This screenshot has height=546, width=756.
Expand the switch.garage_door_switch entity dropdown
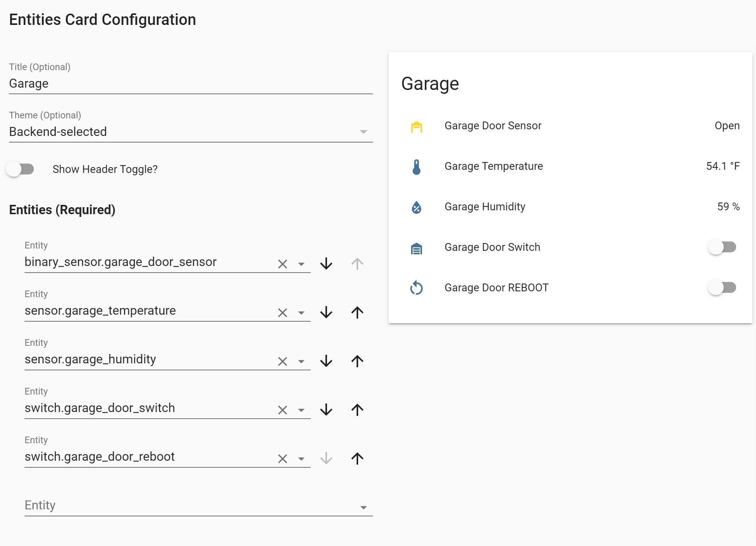click(x=301, y=410)
